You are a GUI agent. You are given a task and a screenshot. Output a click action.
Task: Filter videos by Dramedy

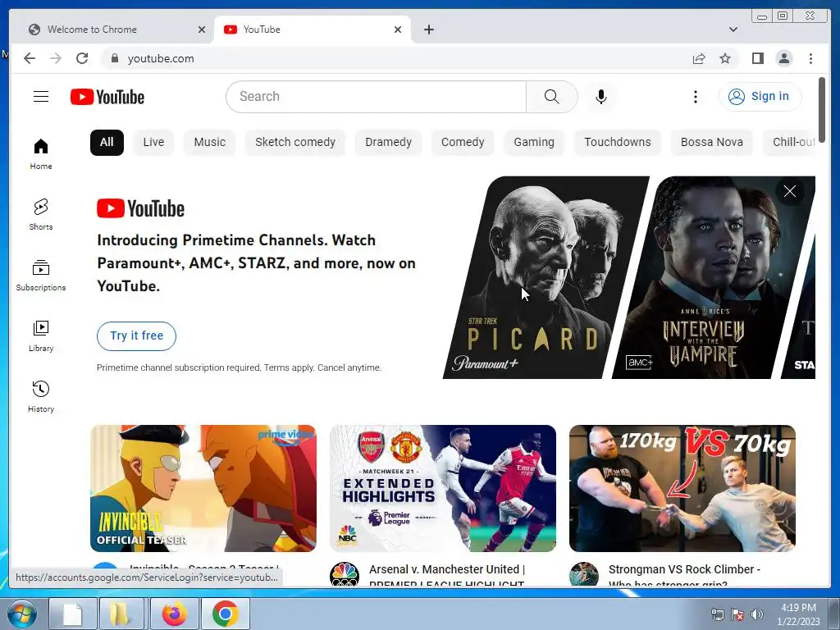click(388, 143)
